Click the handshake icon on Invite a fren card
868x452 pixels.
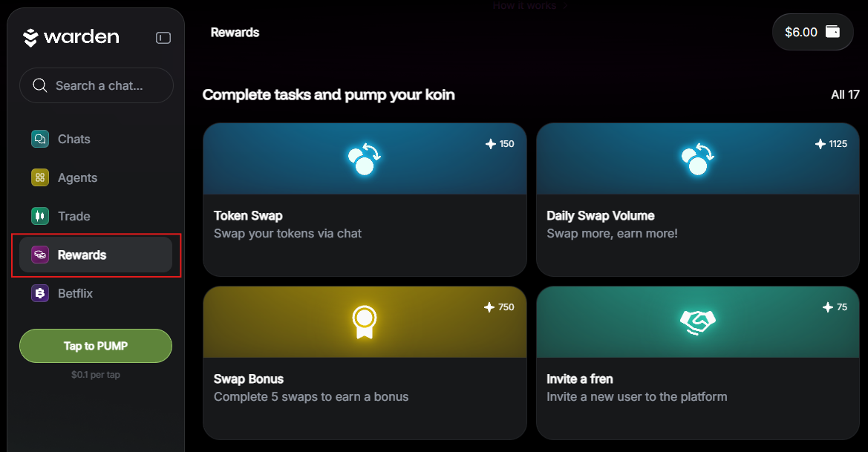(x=697, y=321)
